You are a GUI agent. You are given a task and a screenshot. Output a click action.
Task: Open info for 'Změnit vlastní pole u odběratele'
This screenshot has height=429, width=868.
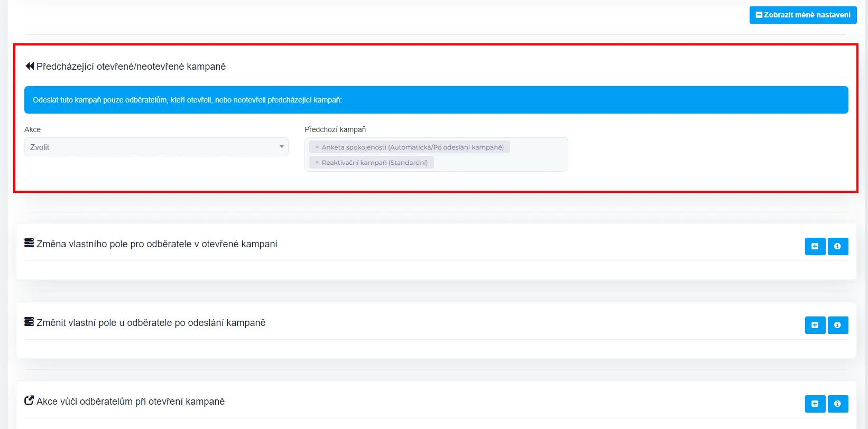(837, 325)
